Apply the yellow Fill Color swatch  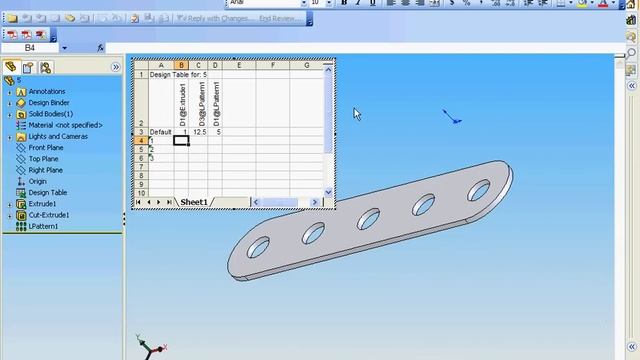point(583,3)
